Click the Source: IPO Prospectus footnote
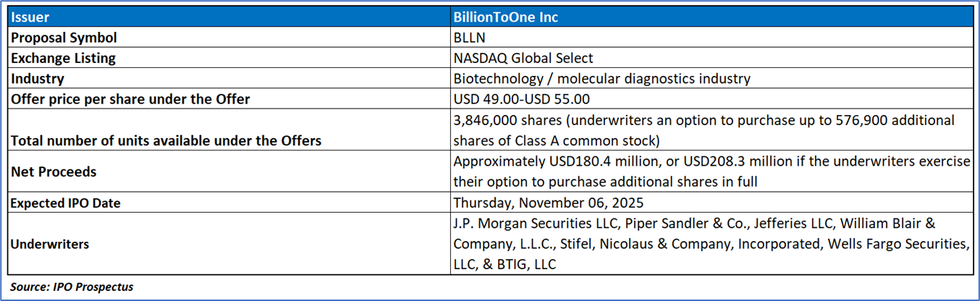The width and height of the screenshot is (980, 301). (x=72, y=287)
